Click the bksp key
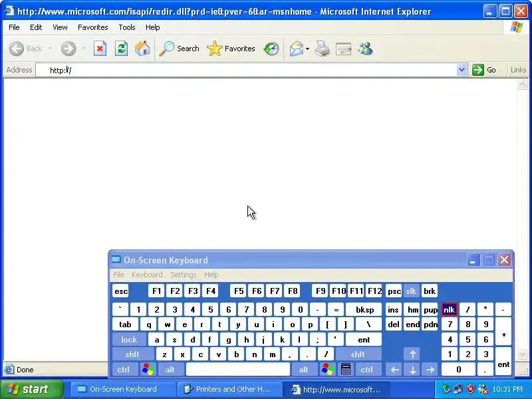The width and height of the screenshot is (532, 399). click(364, 309)
